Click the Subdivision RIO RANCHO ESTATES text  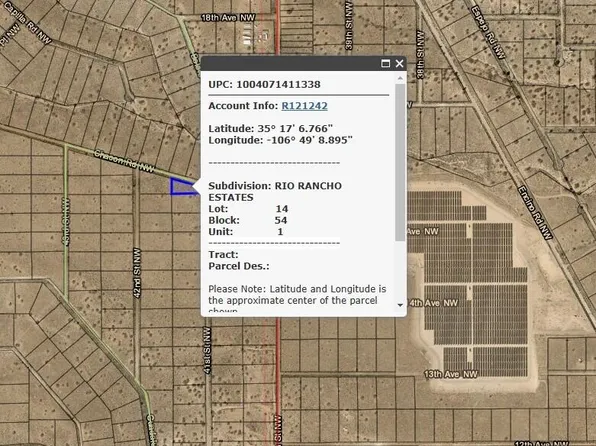pyautogui.click(x=275, y=192)
